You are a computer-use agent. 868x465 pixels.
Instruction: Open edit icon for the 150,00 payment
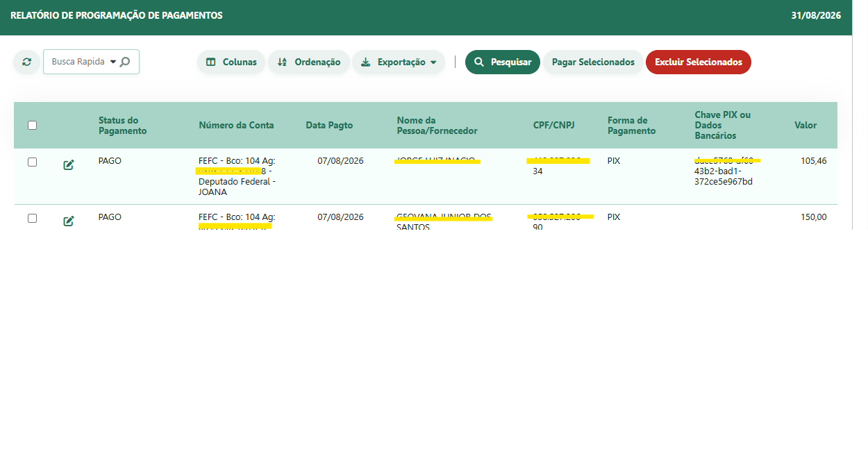click(68, 221)
